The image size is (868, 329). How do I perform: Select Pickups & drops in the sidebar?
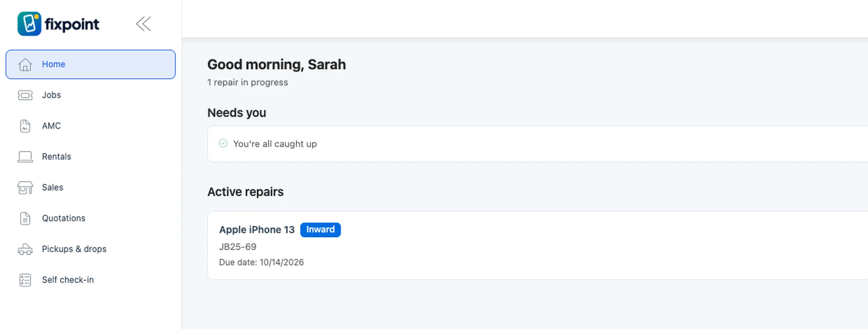tap(90, 249)
